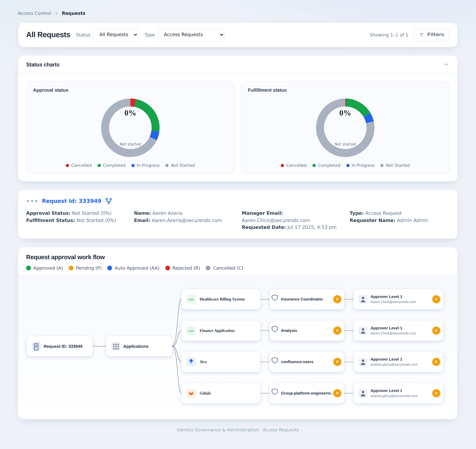Select the Finance Application node
Image resolution: width=476 pixels, height=449 pixels.
(x=221, y=331)
